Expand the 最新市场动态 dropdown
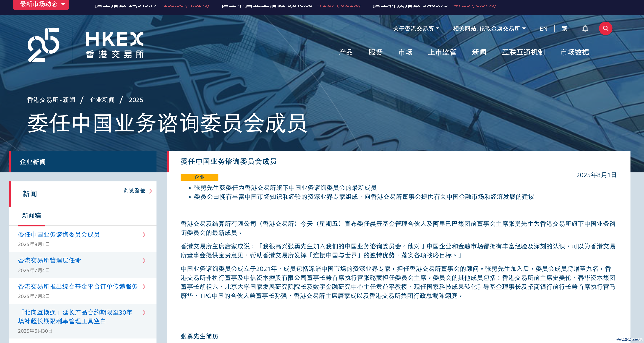This screenshot has height=343, width=644. (x=41, y=4)
